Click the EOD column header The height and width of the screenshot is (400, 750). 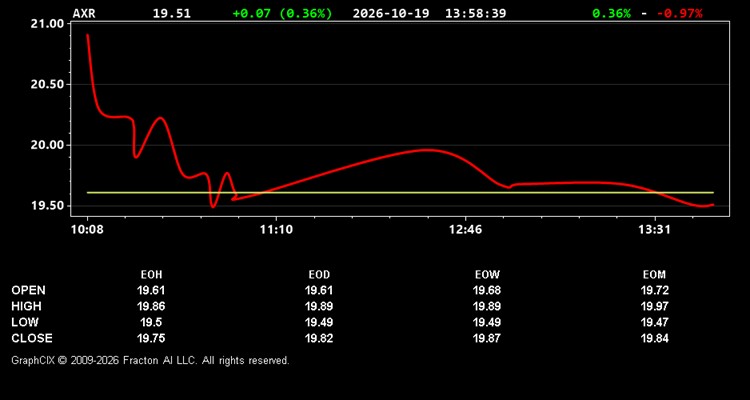(319, 275)
